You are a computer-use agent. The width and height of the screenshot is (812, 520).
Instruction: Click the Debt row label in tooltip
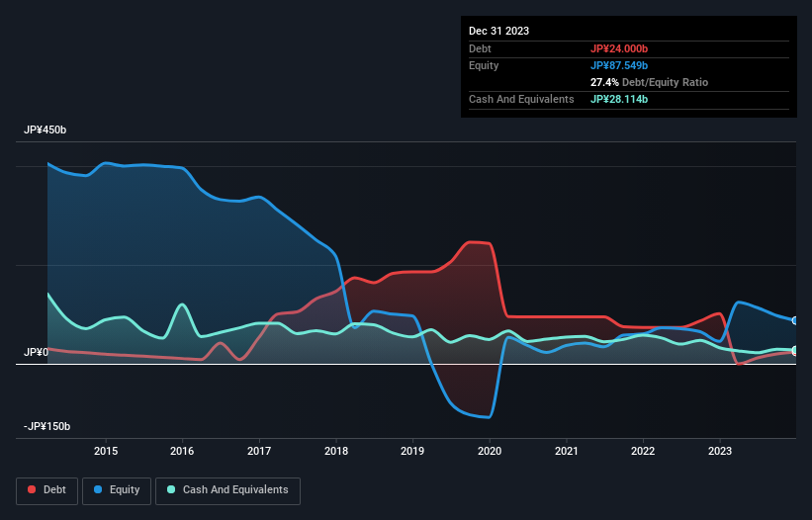pyautogui.click(x=480, y=48)
